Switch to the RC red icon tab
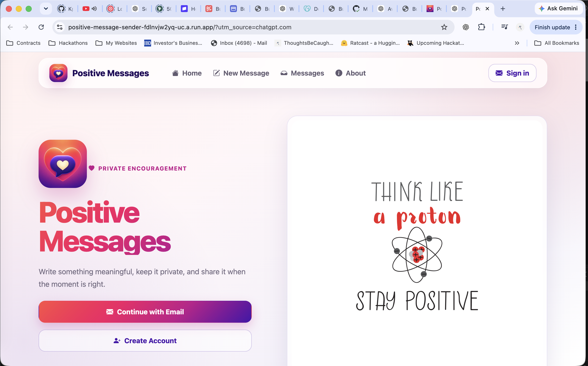Viewport: 588px width, 366px height. pyautogui.click(x=213, y=9)
